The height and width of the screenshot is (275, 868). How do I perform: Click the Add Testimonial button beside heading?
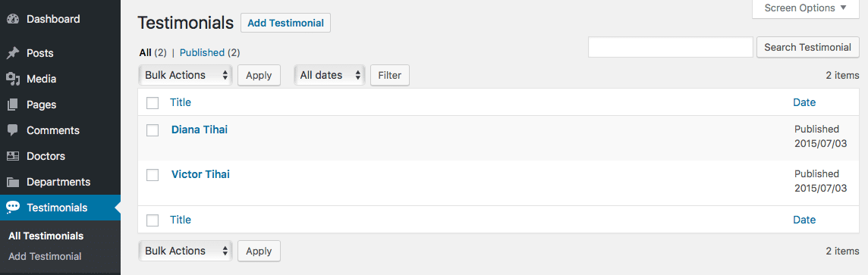[285, 23]
